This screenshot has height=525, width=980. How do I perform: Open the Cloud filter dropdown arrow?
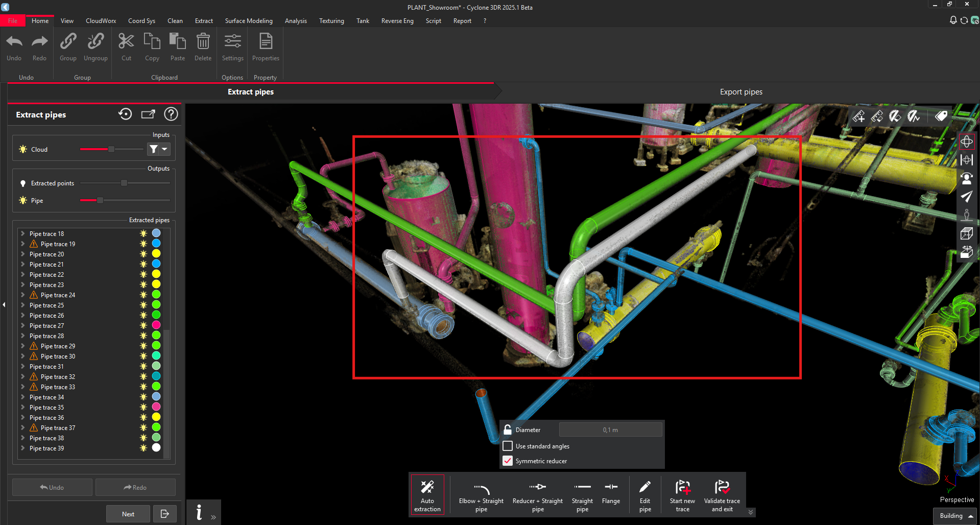coord(164,149)
